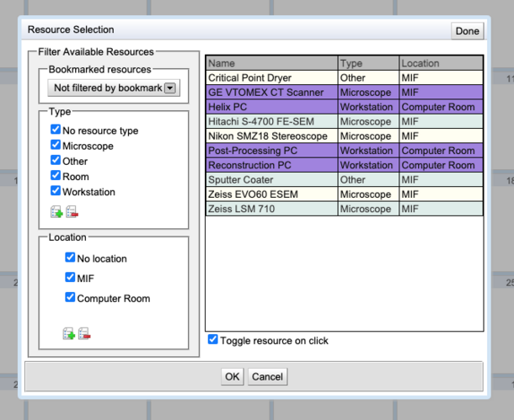Screen dimensions: 514x420
Task: Click select-all icon in Location filter
Action: click(x=69, y=333)
